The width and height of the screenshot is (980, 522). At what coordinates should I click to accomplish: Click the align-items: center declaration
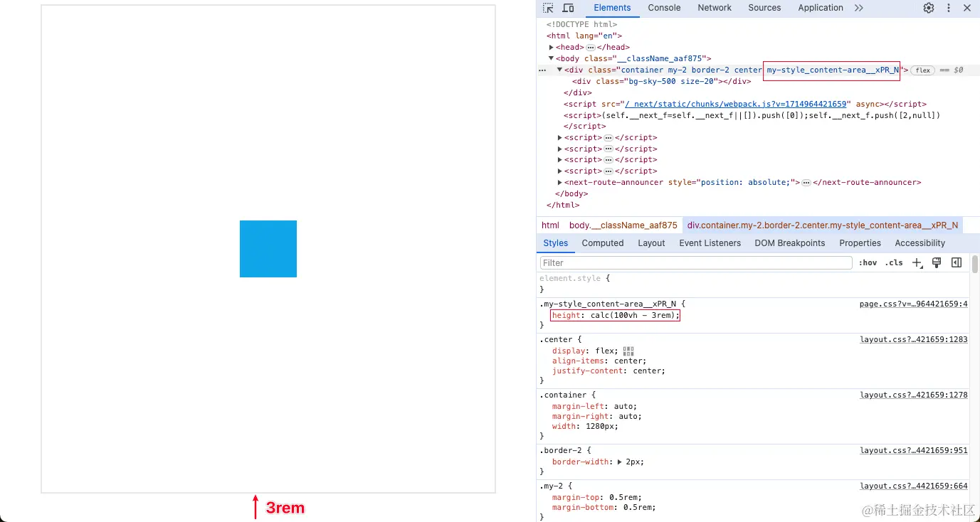click(599, 361)
